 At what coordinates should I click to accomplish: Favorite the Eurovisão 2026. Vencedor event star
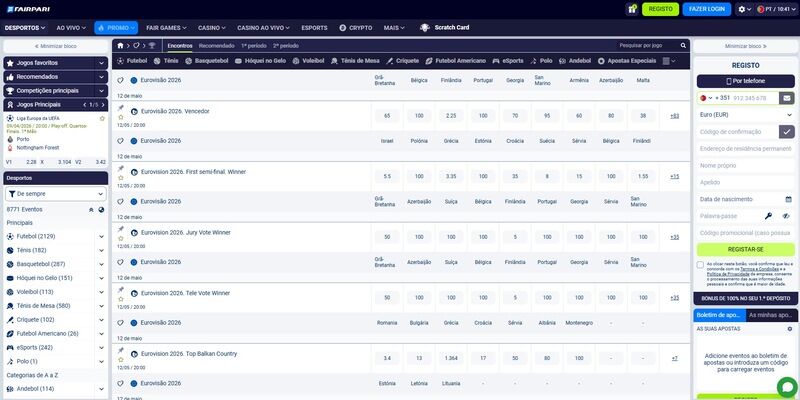click(121, 117)
